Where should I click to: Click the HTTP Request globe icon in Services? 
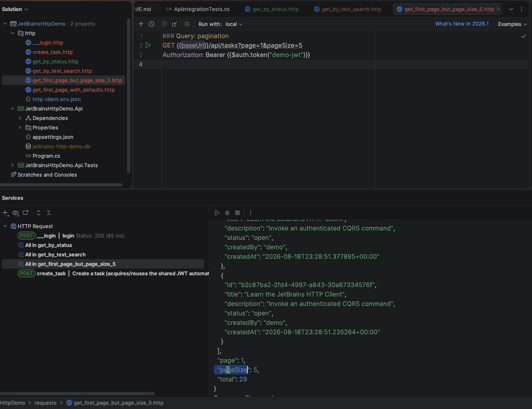pos(13,226)
